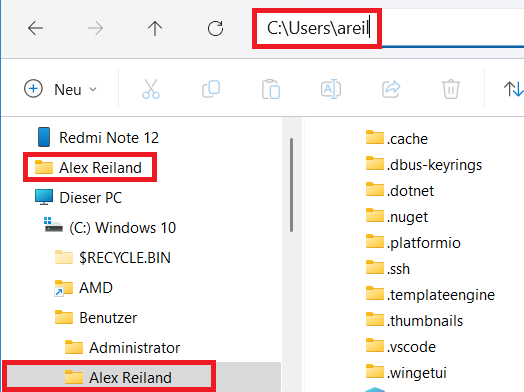The height and width of the screenshot is (392, 524).
Task: Click the Share icon
Action: point(391,89)
